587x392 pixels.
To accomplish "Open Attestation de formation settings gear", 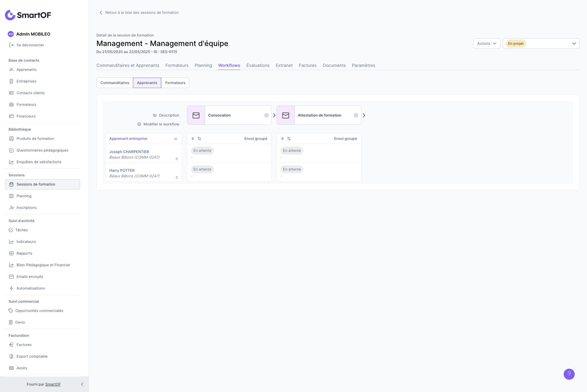I will coord(356,115).
